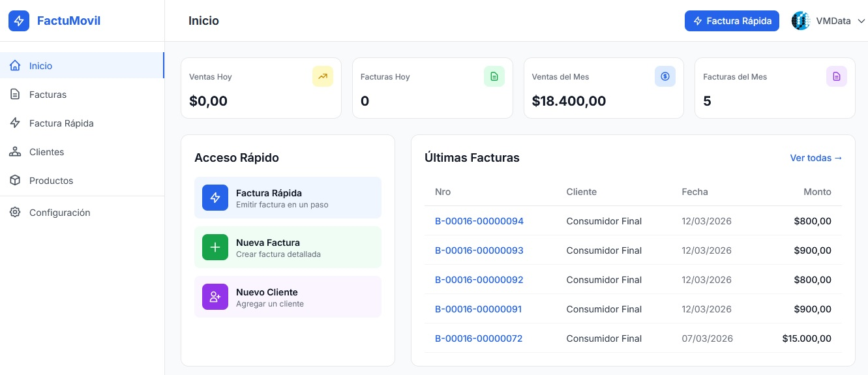Screen dimensions: 868x375
Task: Open Productos in the sidebar menu
Action: click(82, 181)
